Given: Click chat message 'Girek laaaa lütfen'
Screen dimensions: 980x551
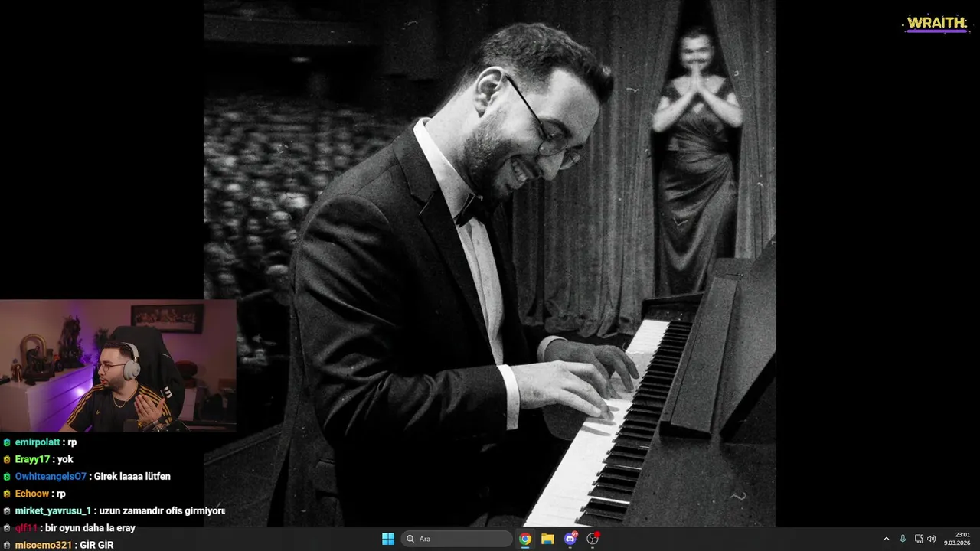Looking at the screenshot, I should (x=132, y=476).
